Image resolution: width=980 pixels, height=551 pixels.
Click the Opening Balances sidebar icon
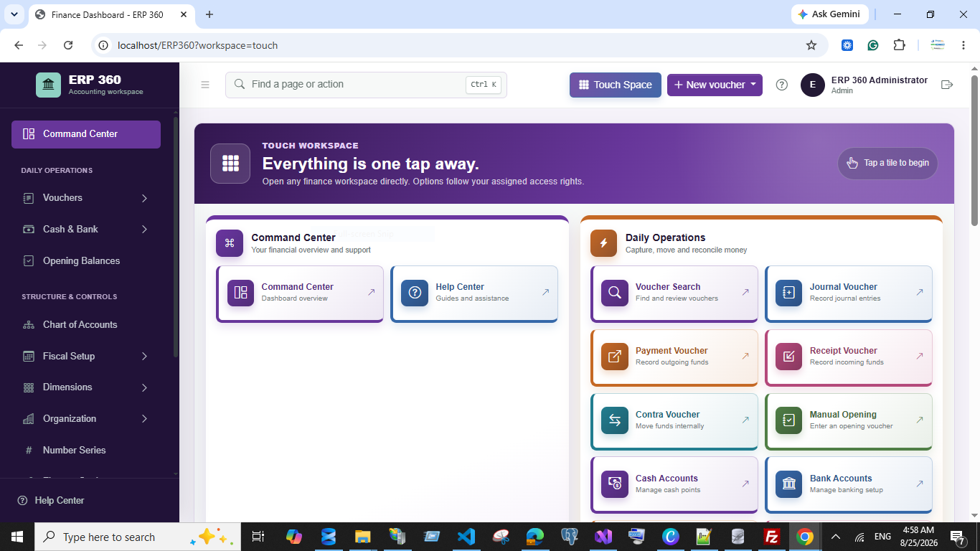(x=29, y=261)
